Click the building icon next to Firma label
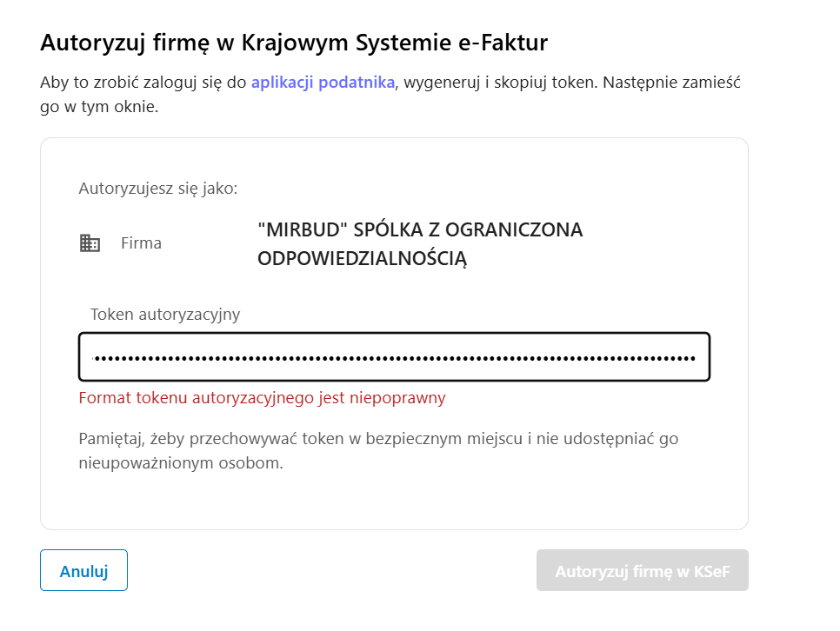The width and height of the screenshot is (840, 631). [90, 242]
